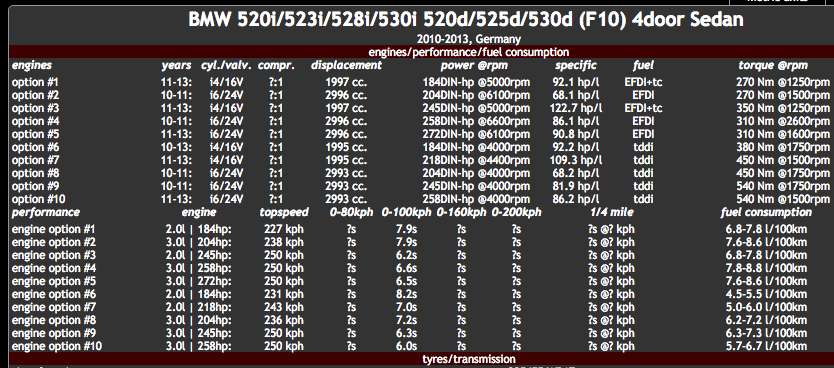
Task: Click the 'topspeed' column header
Action: [x=284, y=212]
